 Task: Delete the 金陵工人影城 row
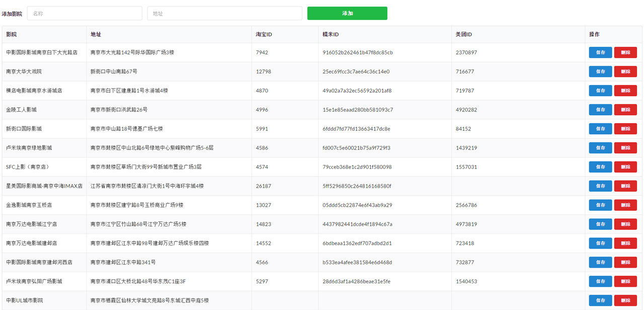625,110
